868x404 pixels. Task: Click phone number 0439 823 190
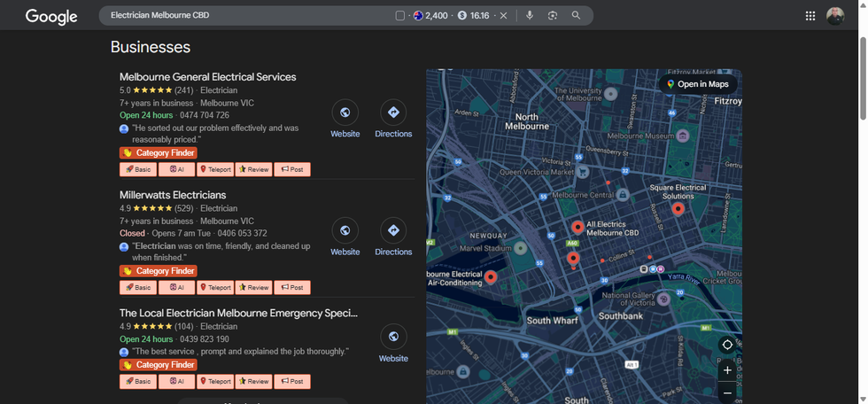coord(205,339)
